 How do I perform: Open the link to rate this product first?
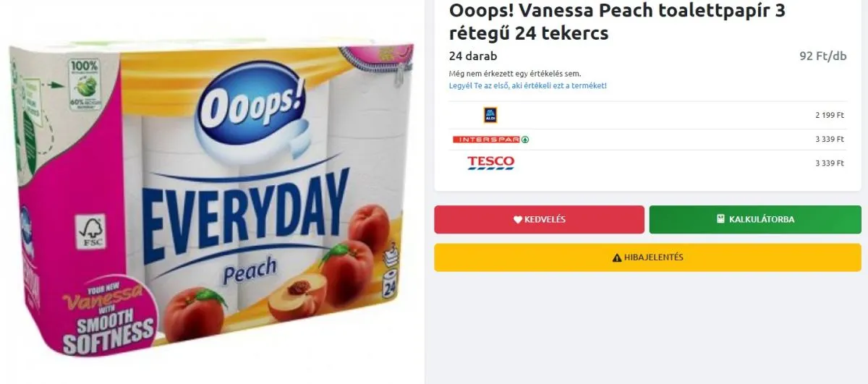point(527,85)
